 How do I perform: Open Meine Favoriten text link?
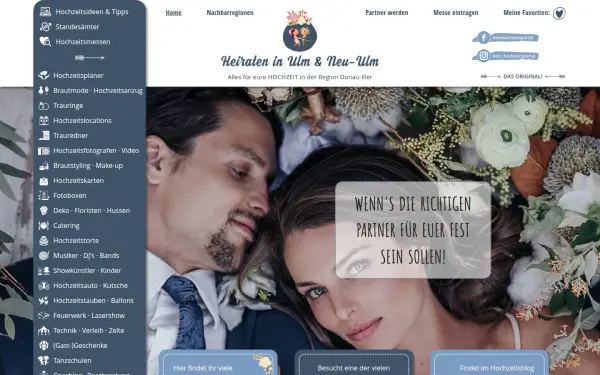(x=527, y=13)
